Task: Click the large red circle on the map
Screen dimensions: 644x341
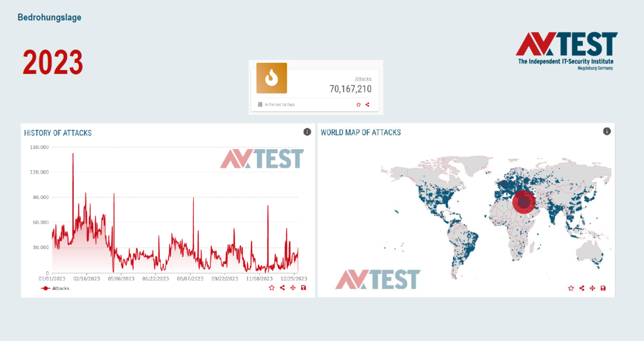Action: coord(523,202)
